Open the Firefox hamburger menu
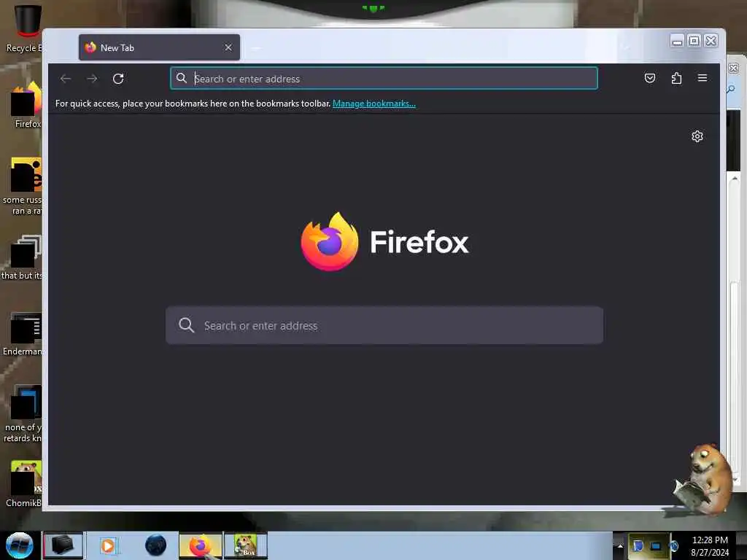Viewport: 747px width, 560px height. (703, 77)
